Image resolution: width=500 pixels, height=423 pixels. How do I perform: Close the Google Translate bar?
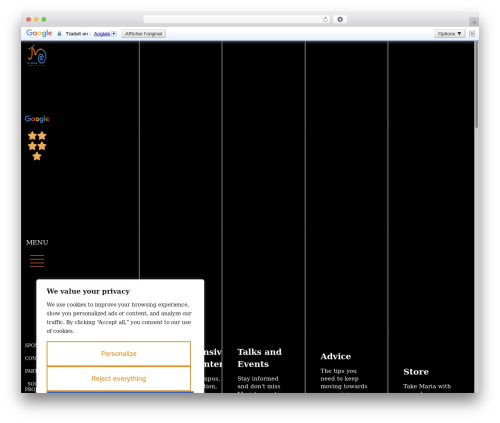pyautogui.click(x=472, y=34)
